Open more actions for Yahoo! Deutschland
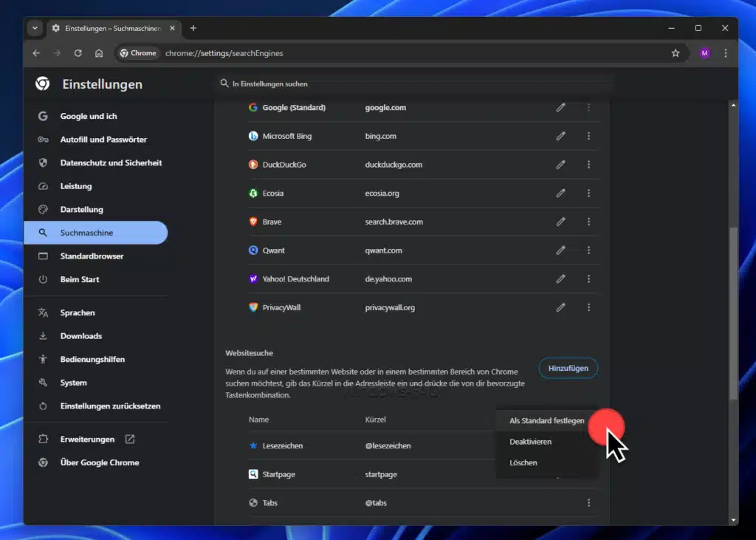Image resolution: width=756 pixels, height=540 pixels. [x=588, y=279]
